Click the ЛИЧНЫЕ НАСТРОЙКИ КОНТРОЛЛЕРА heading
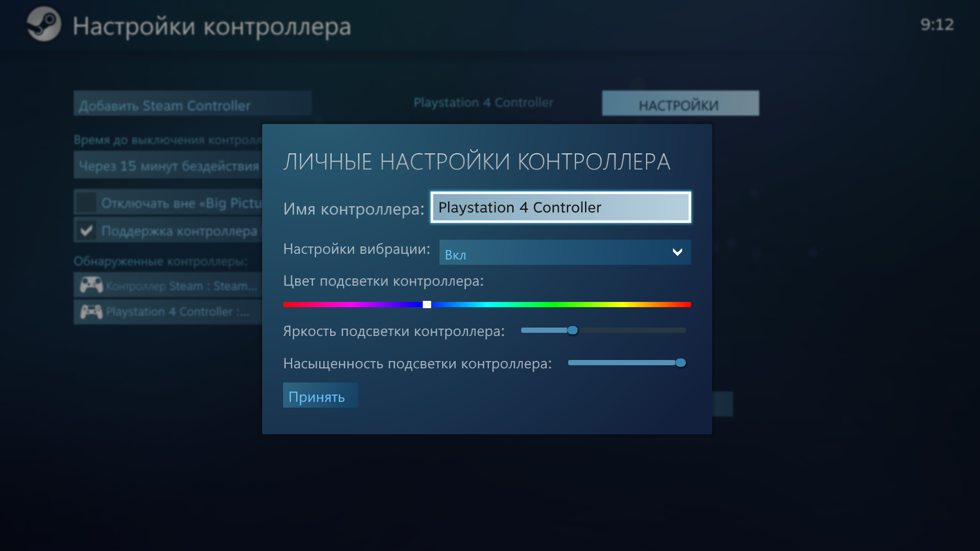Image resolution: width=980 pixels, height=551 pixels. pyautogui.click(x=477, y=162)
